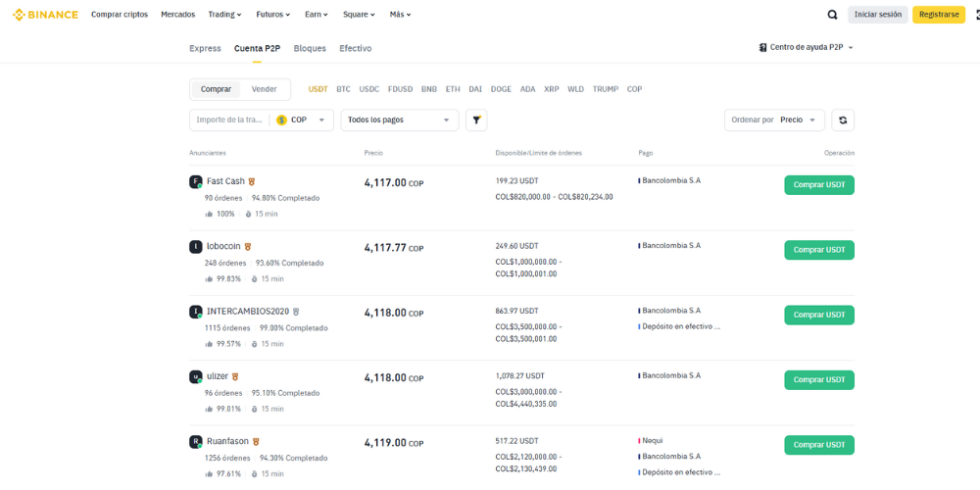Focus the Importe de la transacción field

tap(229, 120)
